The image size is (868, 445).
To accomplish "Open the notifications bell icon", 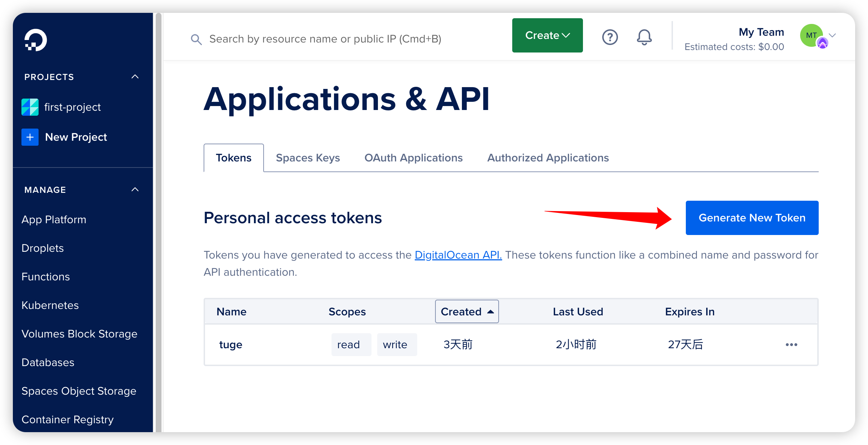I will click(644, 37).
